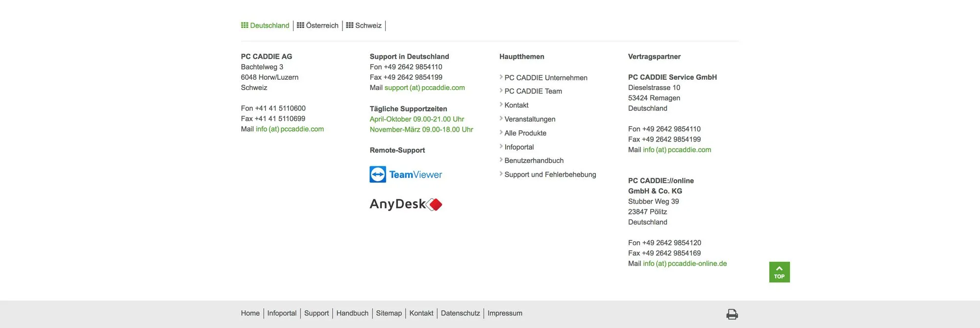980x328 pixels.
Task: Open the Kontakt link under Hauptthemen
Action: tap(516, 105)
